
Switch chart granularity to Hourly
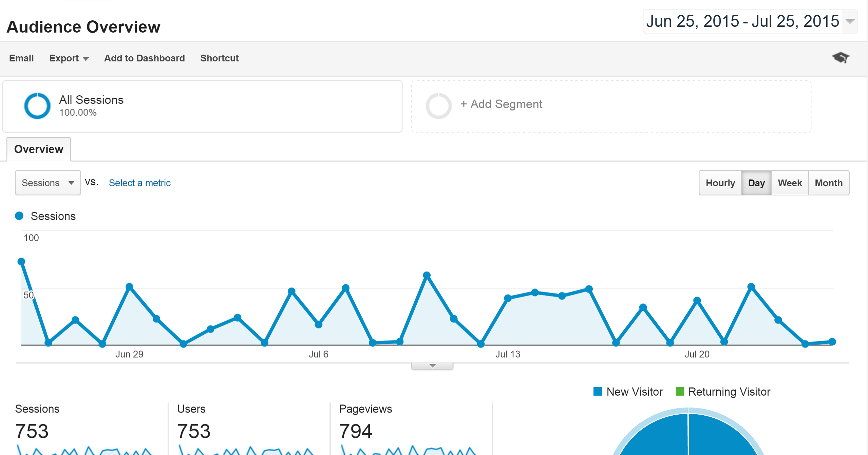click(720, 183)
